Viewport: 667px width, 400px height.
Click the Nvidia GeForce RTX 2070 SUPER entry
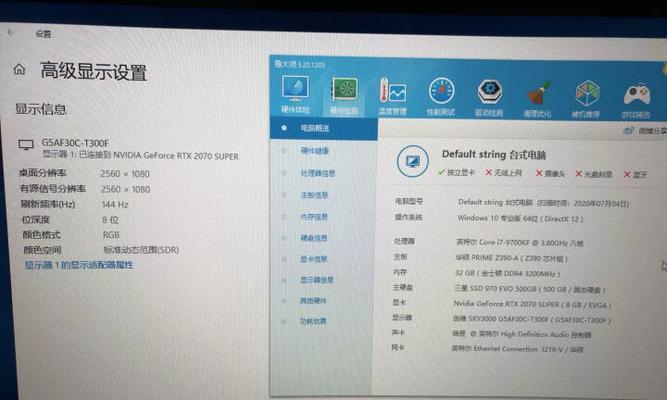point(532,305)
